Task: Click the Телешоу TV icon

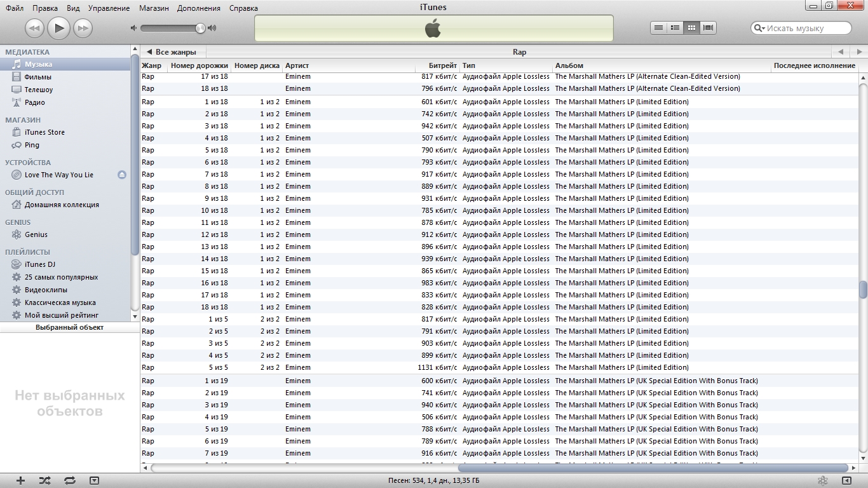Action: click(17, 90)
